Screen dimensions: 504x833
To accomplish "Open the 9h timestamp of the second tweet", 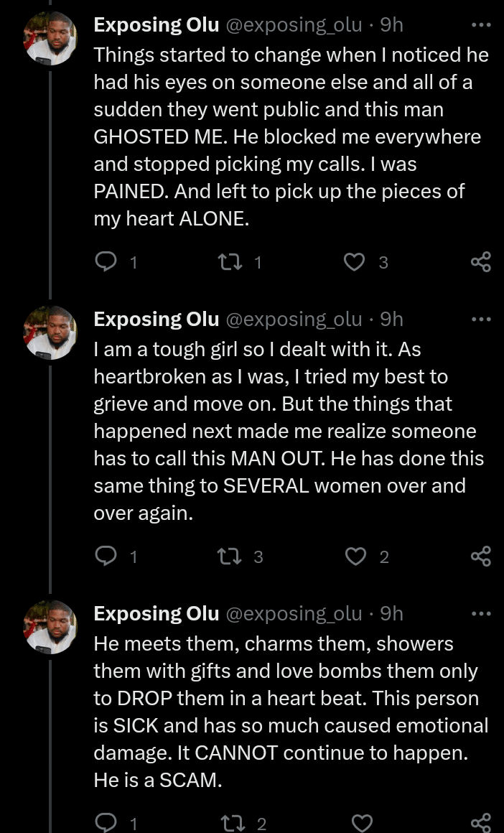I will point(391,319).
